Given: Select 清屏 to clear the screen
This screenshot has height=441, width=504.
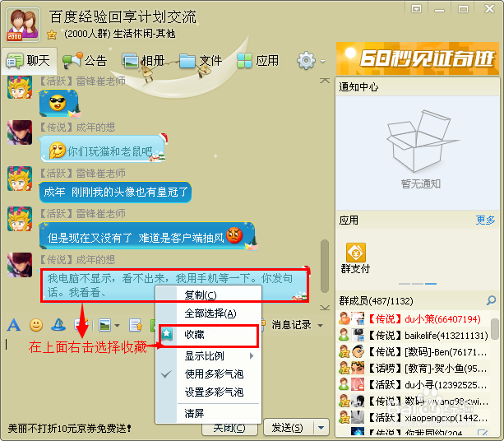Looking at the screenshot, I should tap(208, 413).
